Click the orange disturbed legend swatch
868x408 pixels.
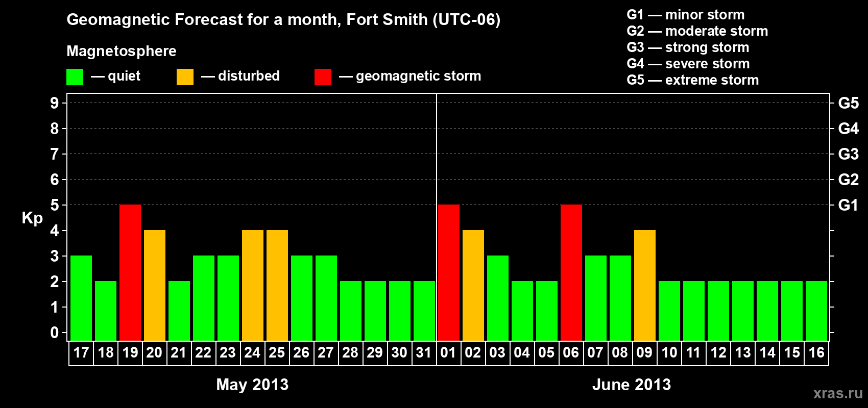[x=185, y=77]
